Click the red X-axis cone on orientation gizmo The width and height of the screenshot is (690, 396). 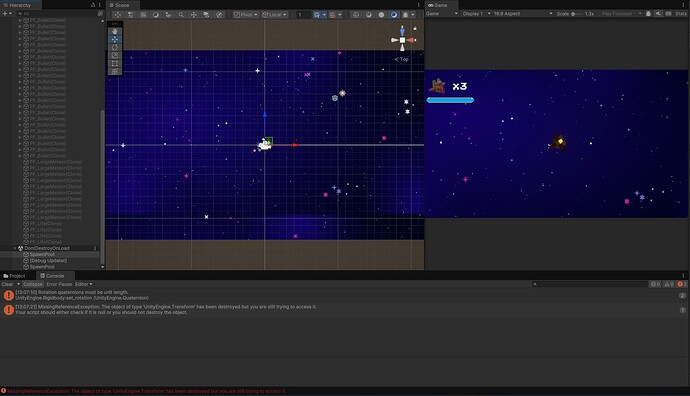tap(411, 40)
